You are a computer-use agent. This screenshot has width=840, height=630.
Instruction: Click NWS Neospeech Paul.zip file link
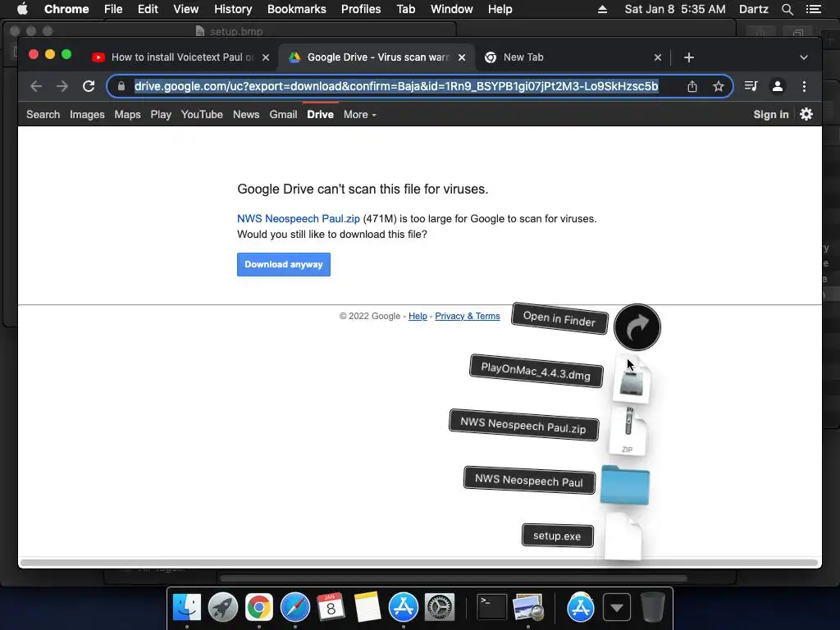[299, 218]
